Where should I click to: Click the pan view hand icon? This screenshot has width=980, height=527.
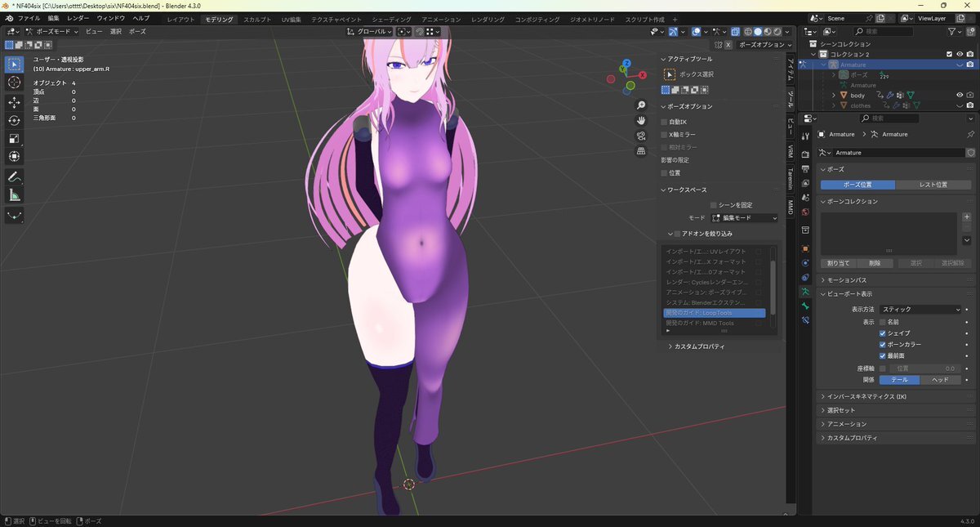click(641, 120)
